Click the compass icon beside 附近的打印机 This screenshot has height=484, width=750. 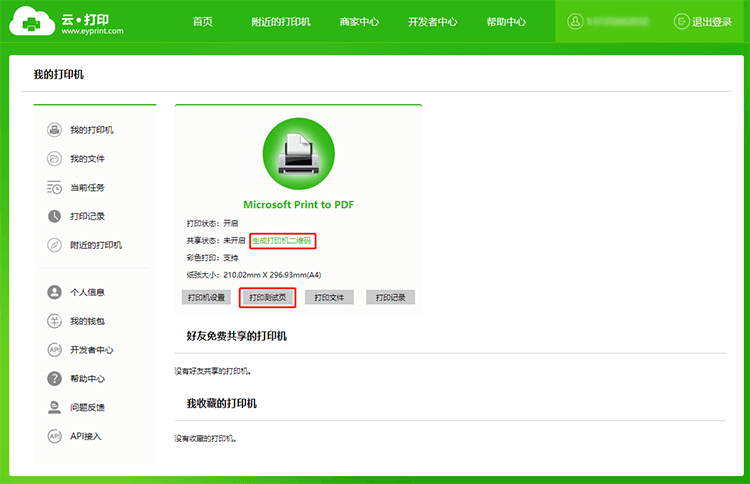coord(55,245)
